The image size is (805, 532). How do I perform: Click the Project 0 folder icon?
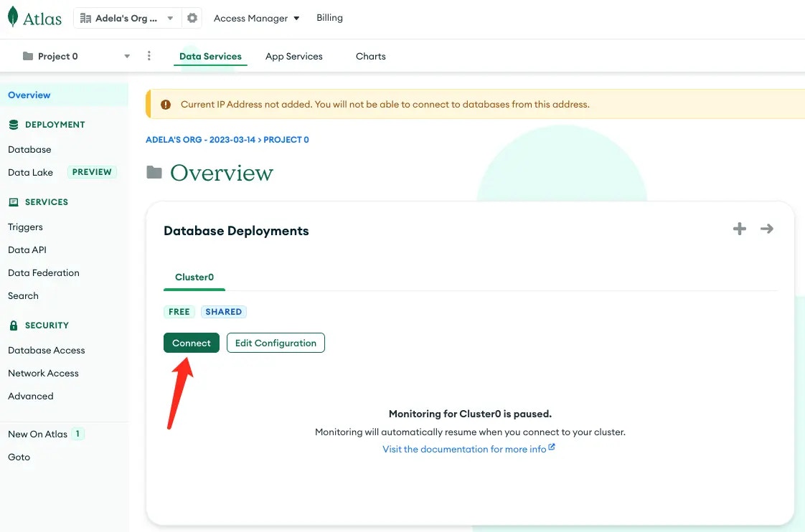tap(28, 56)
